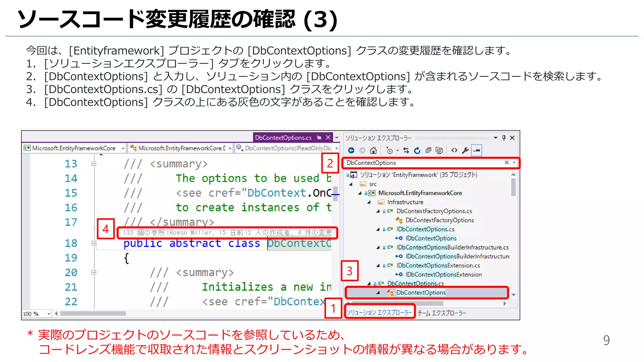Collapse the src folder node
The height and width of the screenshot is (362, 644).
tap(351, 184)
